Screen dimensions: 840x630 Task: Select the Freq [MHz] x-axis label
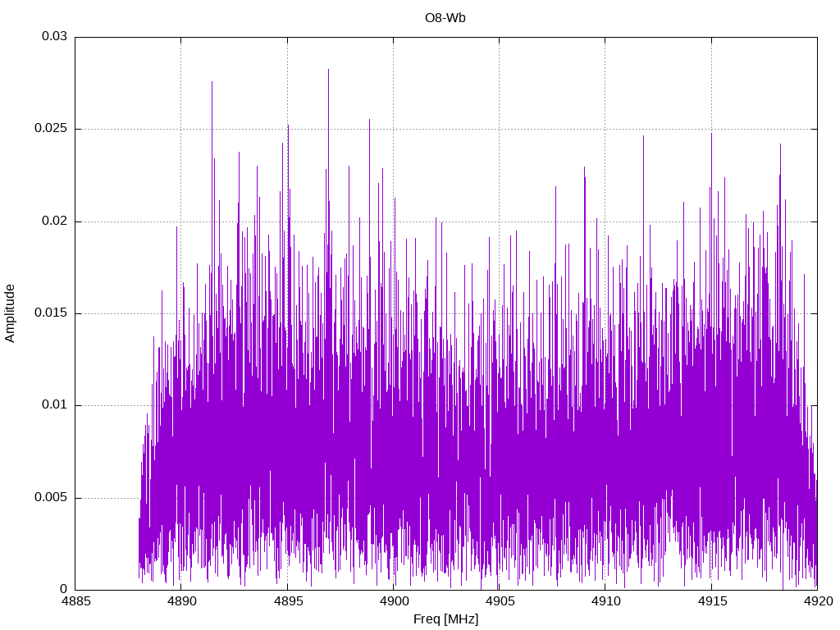pyautogui.click(x=445, y=619)
